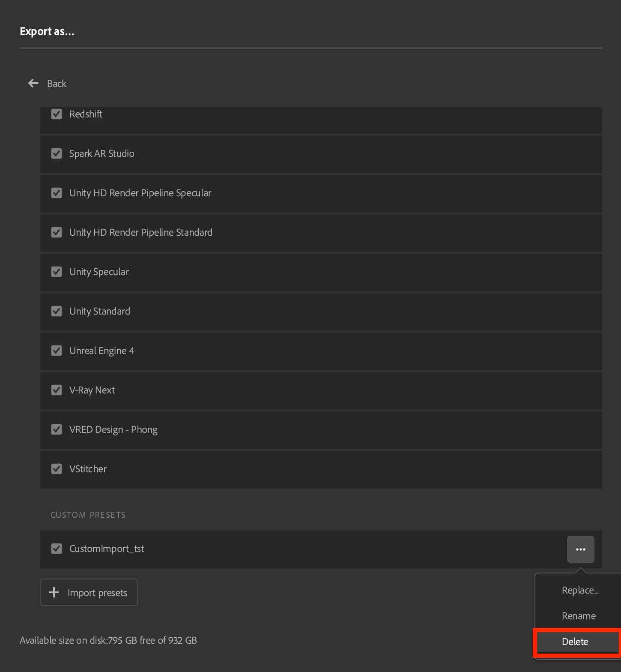The width and height of the screenshot is (621, 672).
Task: Select the Unity Standard preset name
Action: pos(100,312)
